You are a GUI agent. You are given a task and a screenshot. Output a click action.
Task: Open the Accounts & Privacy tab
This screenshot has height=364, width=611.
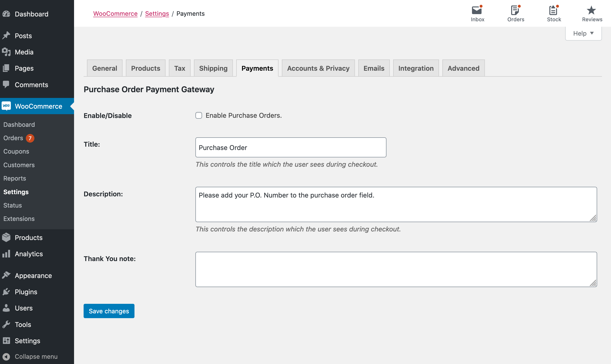[x=318, y=68]
